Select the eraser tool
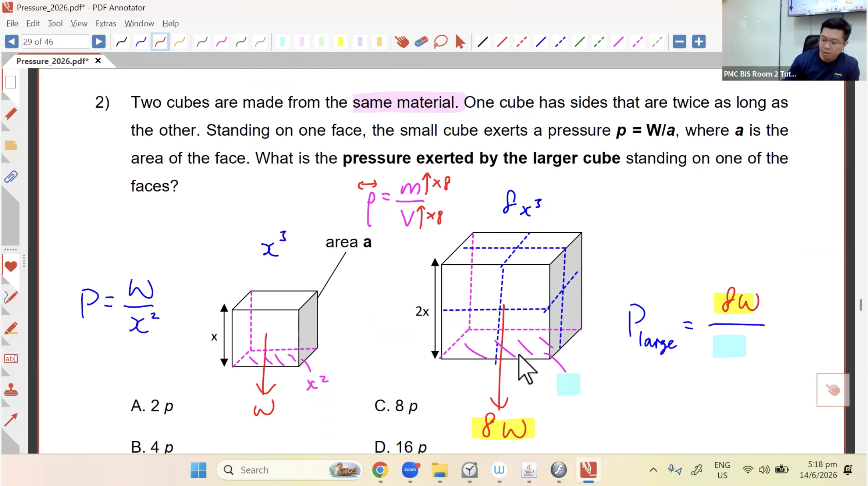Image resolution: width=868 pixels, height=486 pixels. pyautogui.click(x=421, y=42)
